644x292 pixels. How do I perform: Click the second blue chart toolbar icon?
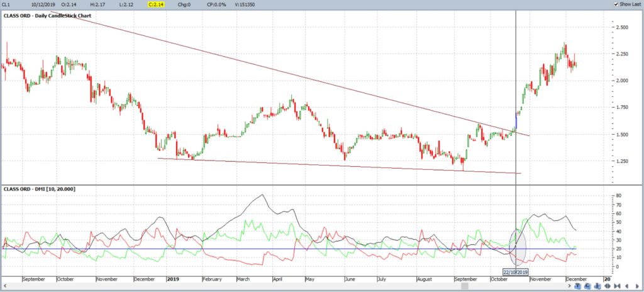tap(588, 286)
